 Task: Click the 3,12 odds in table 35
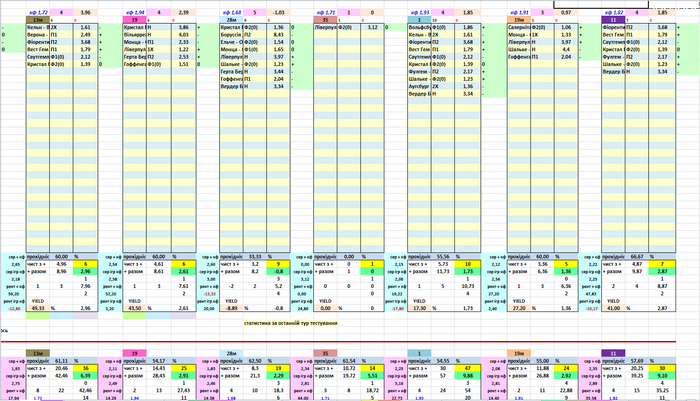(372, 27)
